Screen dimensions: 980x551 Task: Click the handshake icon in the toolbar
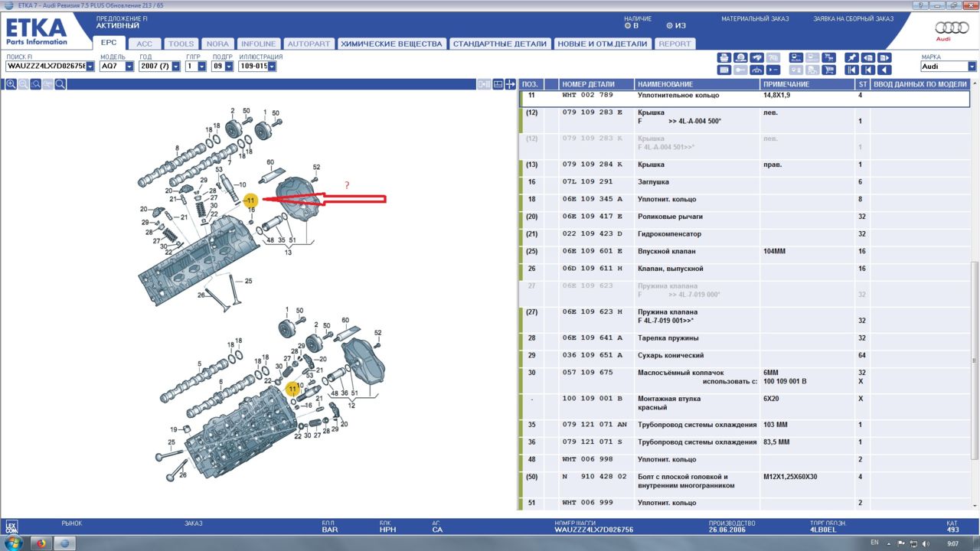coord(757,57)
